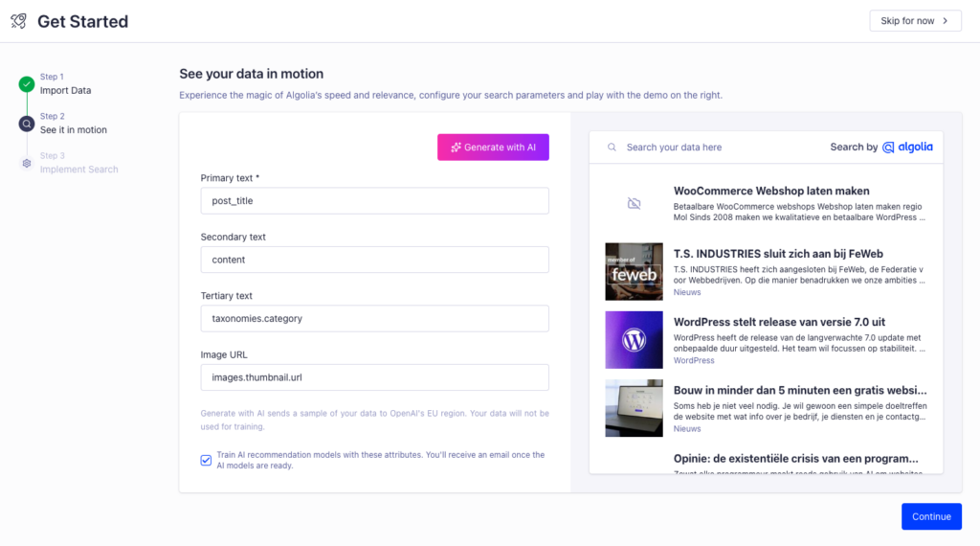The image size is (980, 546).
Task: Click the Get Started page title
Action: [82, 21]
